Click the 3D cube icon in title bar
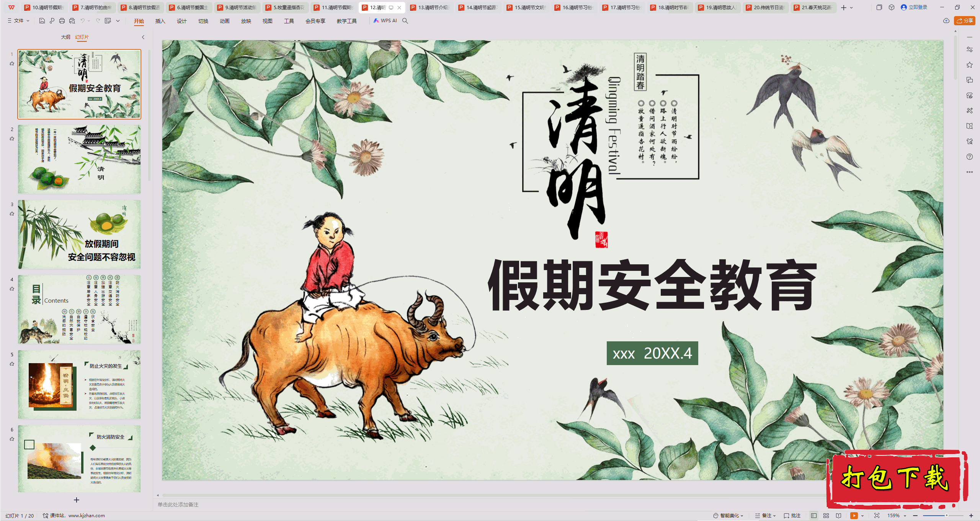The height and width of the screenshot is (521, 980). (892, 7)
